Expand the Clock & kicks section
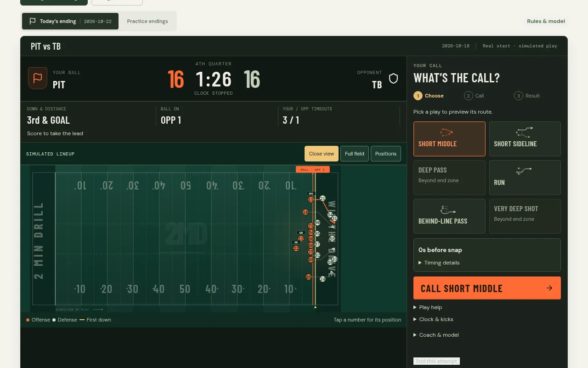This screenshot has width=588, height=368. click(x=433, y=319)
